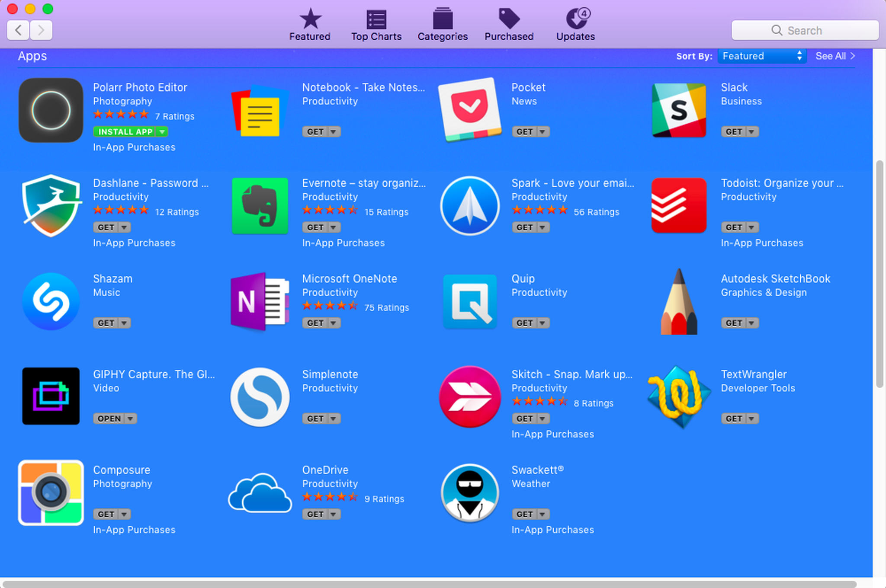Expand Microsoft OneNote GET dropdown

(335, 323)
